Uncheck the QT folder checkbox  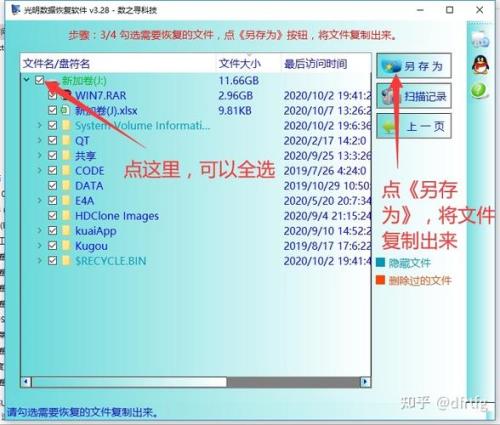point(52,140)
